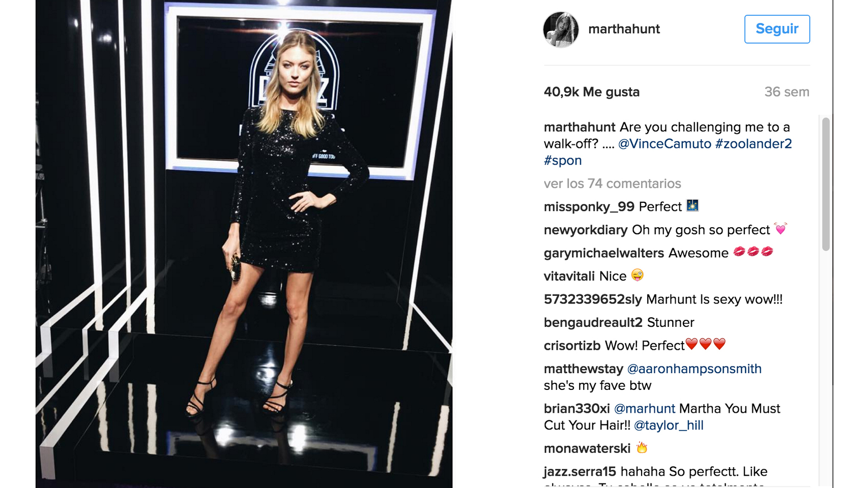The height and width of the screenshot is (488, 868).
Task: Open the 40,9k Me gusta likes count
Action: [x=592, y=92]
